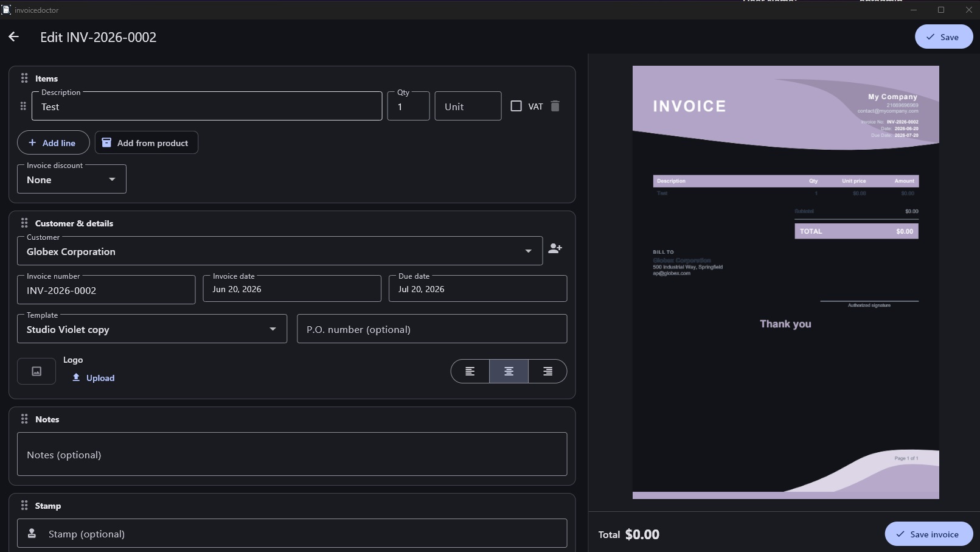Click the Customer & details section drag handle

[24, 223]
